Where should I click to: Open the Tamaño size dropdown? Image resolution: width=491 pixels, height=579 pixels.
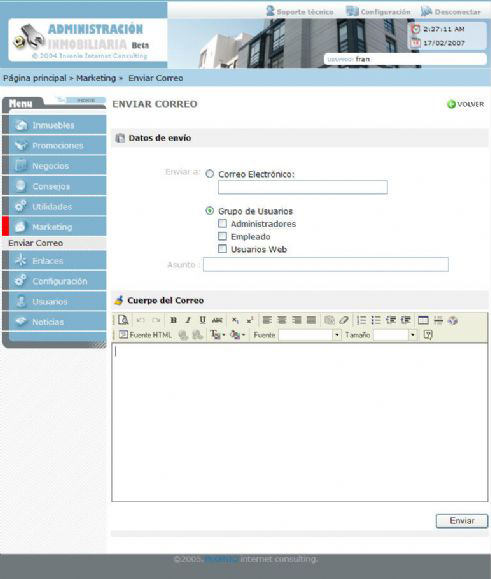(413, 335)
